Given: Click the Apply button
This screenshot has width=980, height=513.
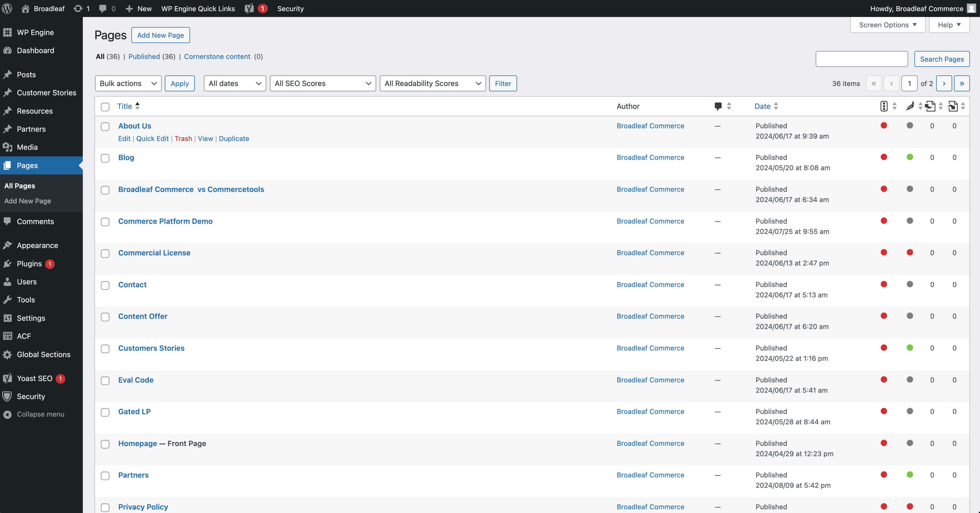Looking at the screenshot, I should click(x=180, y=83).
